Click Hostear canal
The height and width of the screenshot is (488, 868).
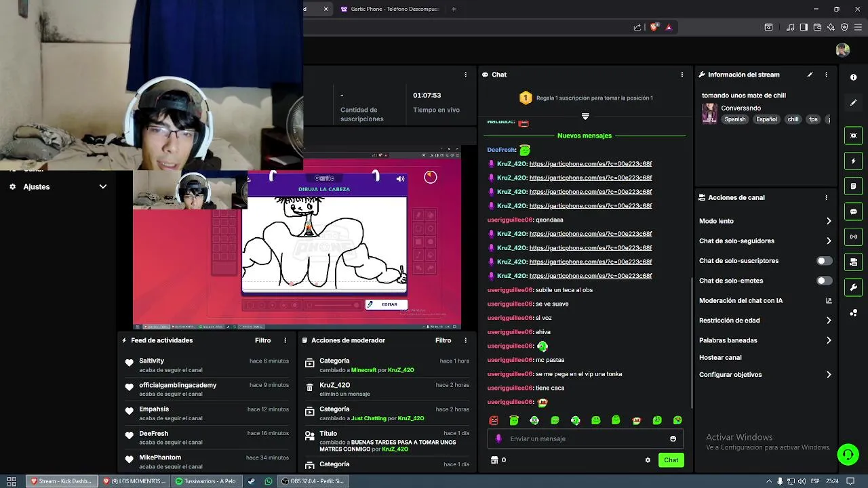click(x=720, y=357)
